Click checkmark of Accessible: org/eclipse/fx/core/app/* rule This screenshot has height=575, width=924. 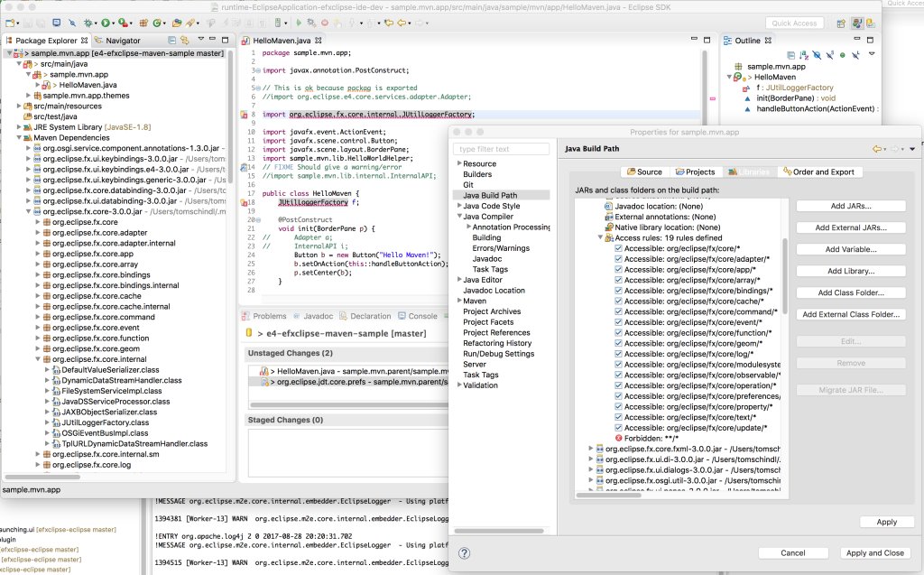pyautogui.click(x=618, y=270)
